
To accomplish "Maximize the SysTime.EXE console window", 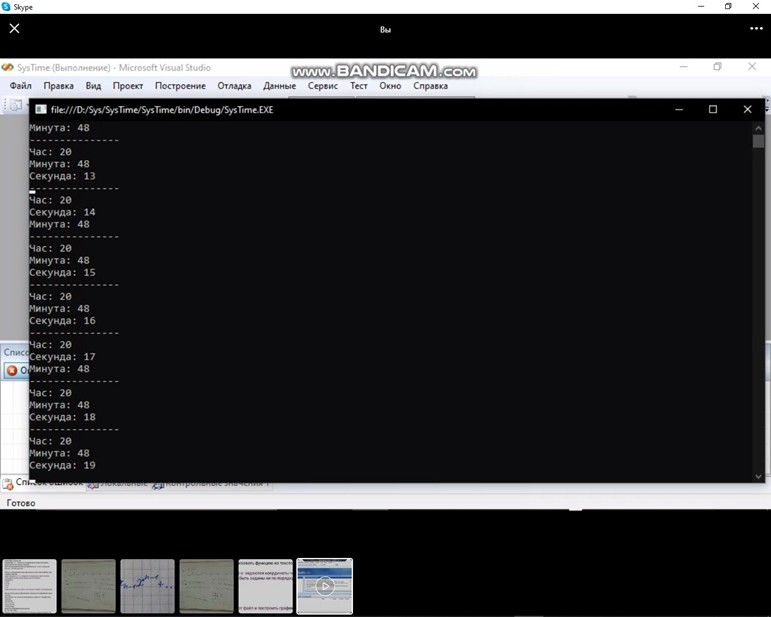I will [713, 109].
